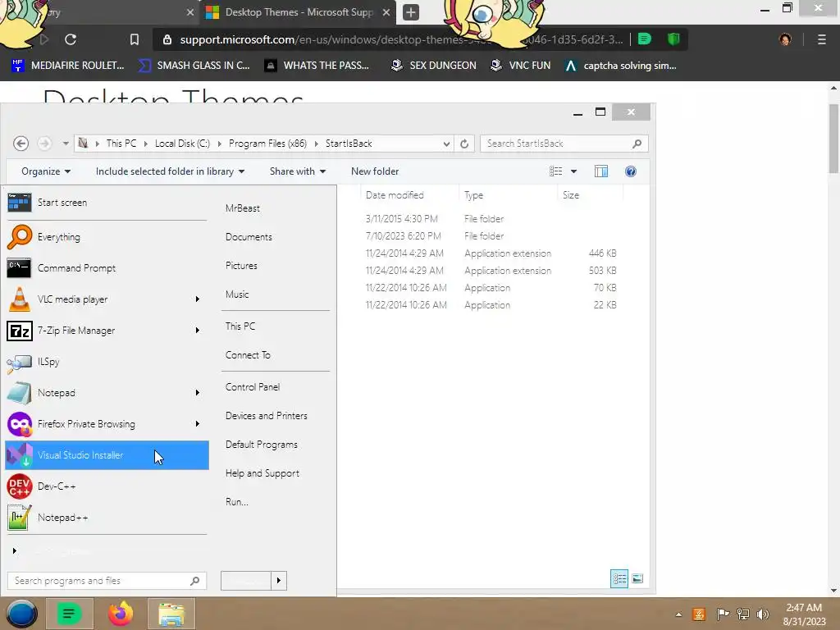
Task: Expand Firefox Private Browsing submenu arrow
Action: pos(197,424)
